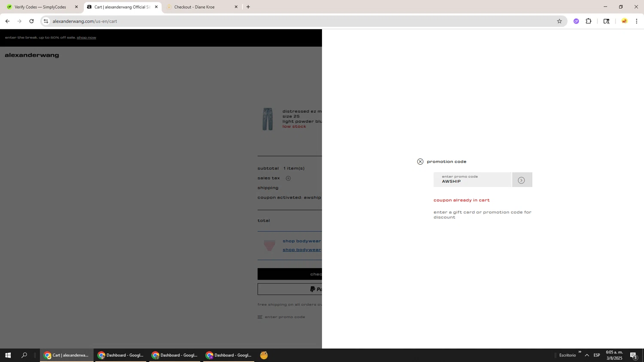Open the orange app taskbar icon
The image size is (644, 362).
pyautogui.click(x=264, y=355)
